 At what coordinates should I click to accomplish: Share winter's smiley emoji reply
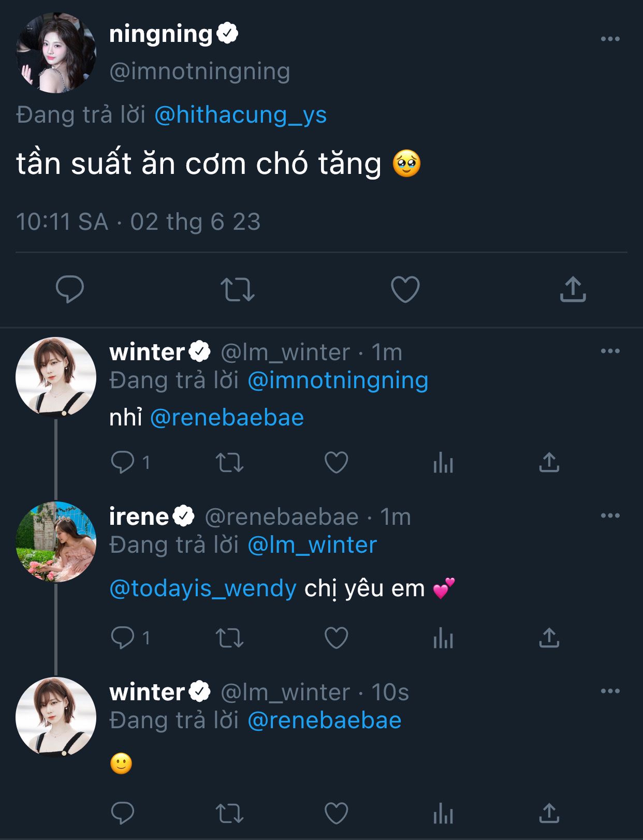[x=549, y=813]
